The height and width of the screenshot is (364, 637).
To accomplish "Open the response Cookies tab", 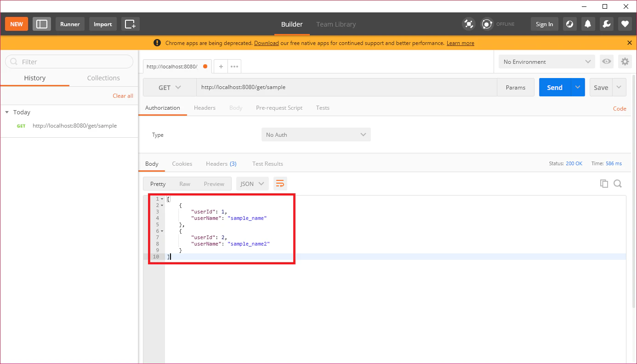I will coord(182,164).
